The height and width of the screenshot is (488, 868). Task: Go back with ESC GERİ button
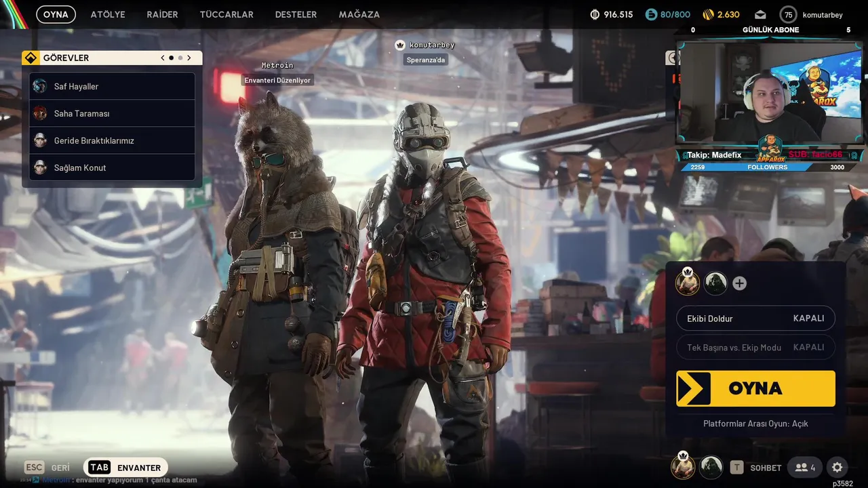click(47, 468)
